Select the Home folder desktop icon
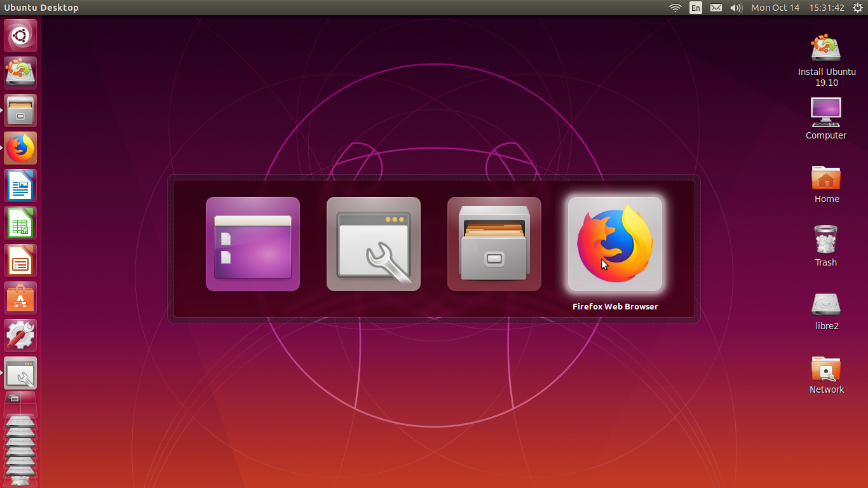Screen dimensions: 868x488 point(826,184)
